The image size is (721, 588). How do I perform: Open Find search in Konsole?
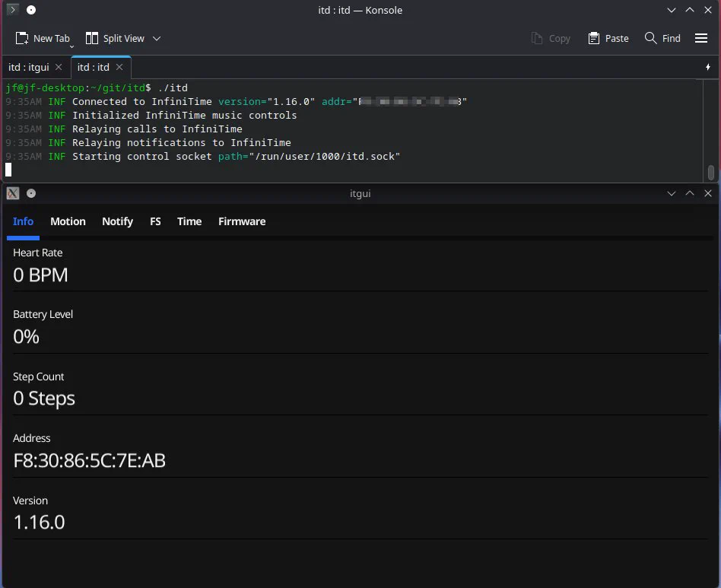[662, 39]
